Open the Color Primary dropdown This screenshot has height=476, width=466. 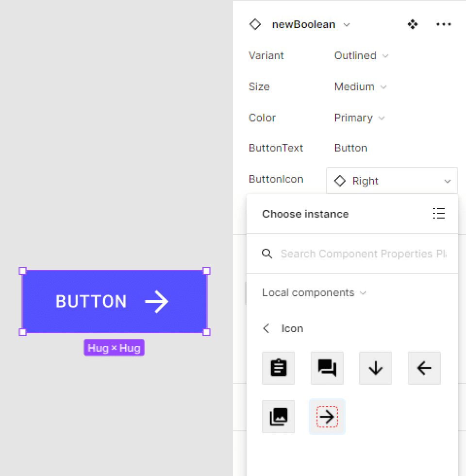359,118
